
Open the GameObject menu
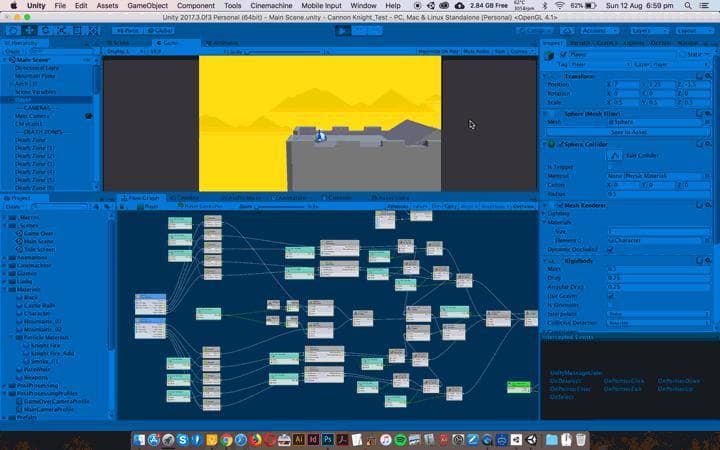point(147,6)
